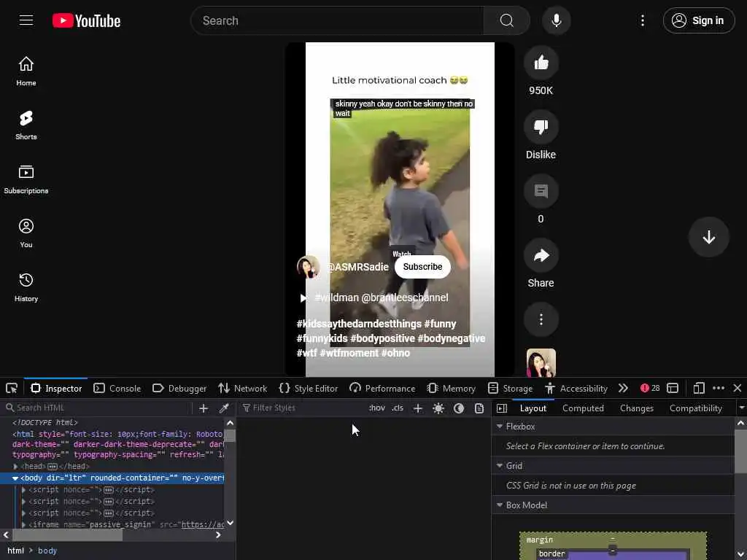
Task: Open the Style Editor tab
Action: 309,388
